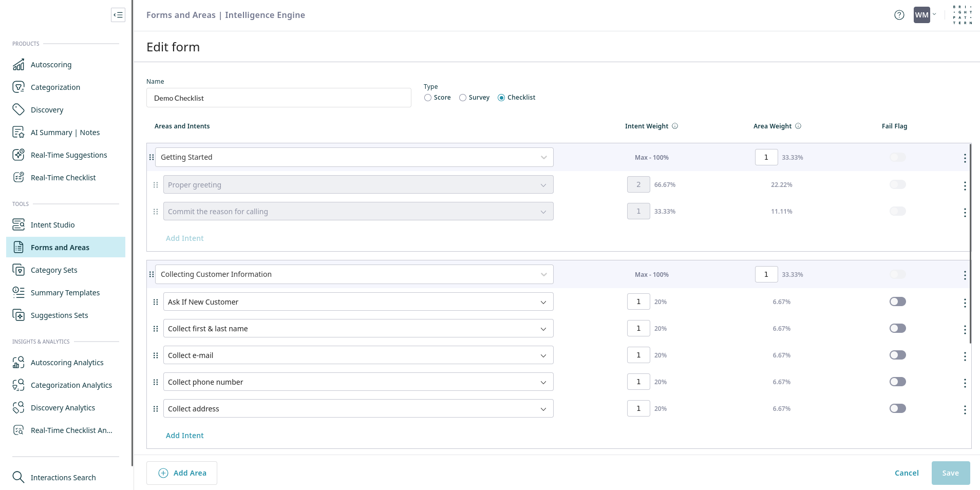Toggle fail flag for Collect phone number
This screenshot has width=980, height=490.
click(x=897, y=382)
